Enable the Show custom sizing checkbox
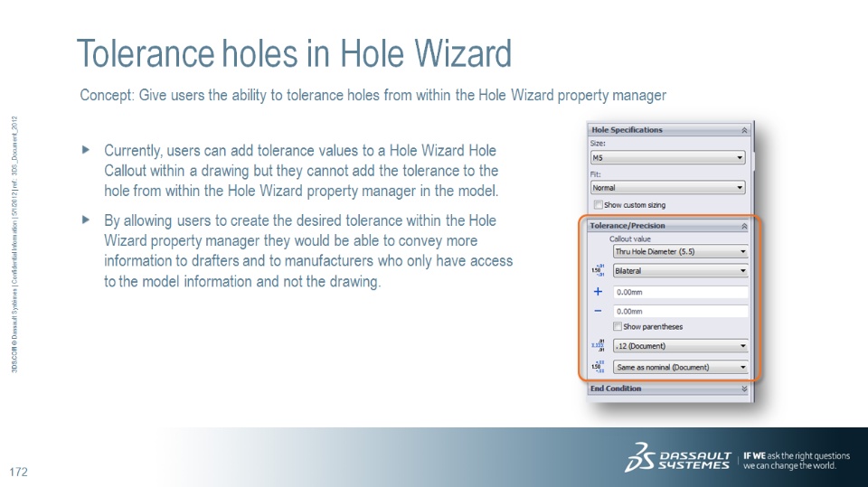Screen dimensions: 868x487 point(598,205)
